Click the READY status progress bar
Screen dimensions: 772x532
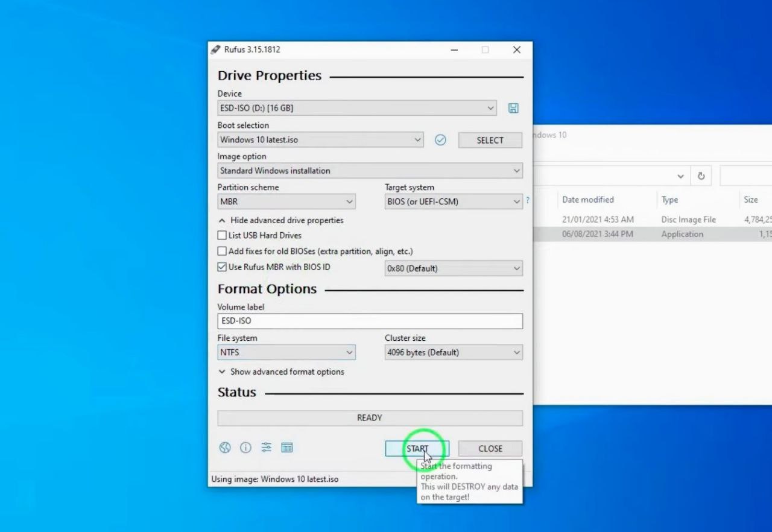pos(370,417)
